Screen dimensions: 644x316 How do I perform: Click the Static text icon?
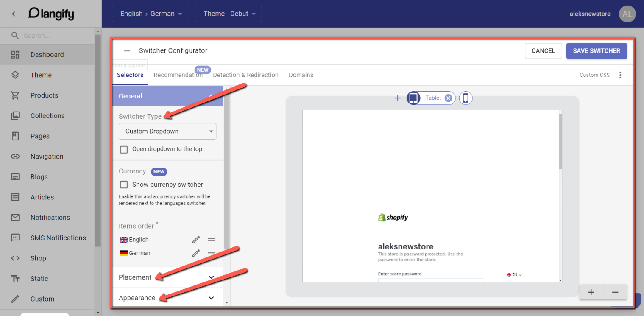click(15, 279)
